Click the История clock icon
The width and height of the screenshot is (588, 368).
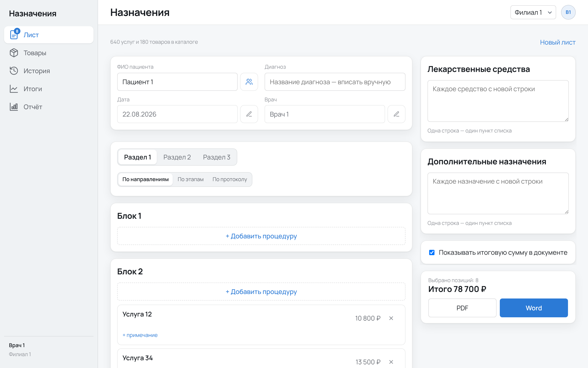pos(14,71)
